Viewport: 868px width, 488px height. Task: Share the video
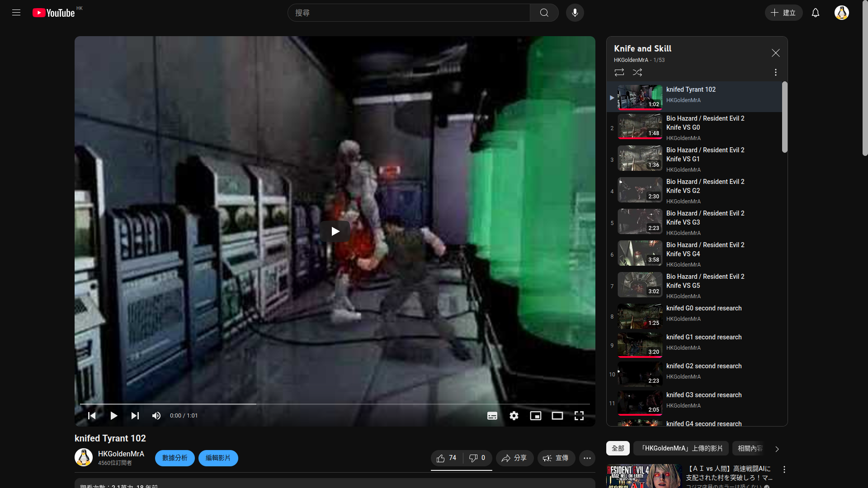coord(514,458)
